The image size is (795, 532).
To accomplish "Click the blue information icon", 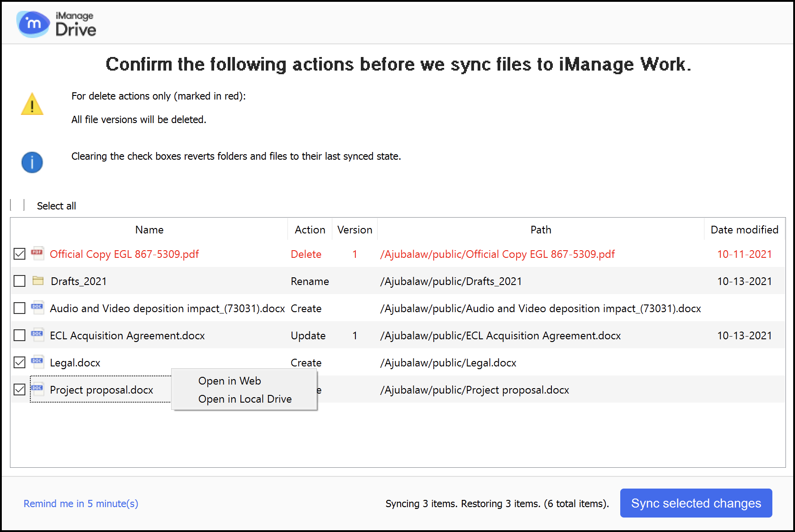I will coord(32,162).
